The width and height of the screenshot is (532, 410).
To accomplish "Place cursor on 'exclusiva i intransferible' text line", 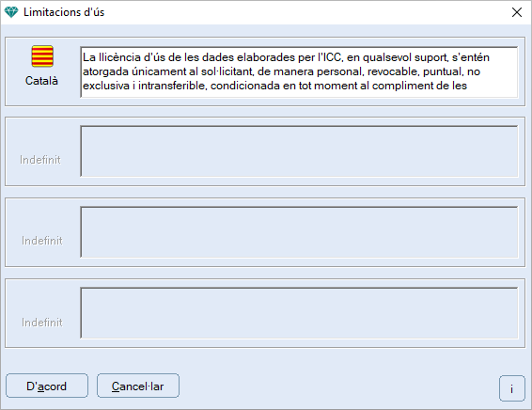I will pos(274,86).
